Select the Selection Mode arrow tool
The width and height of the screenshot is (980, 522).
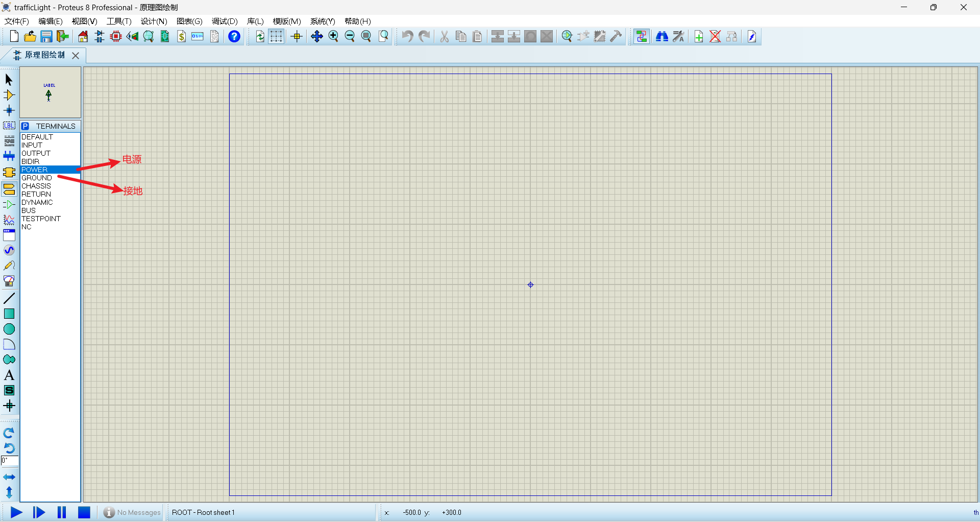(9, 80)
